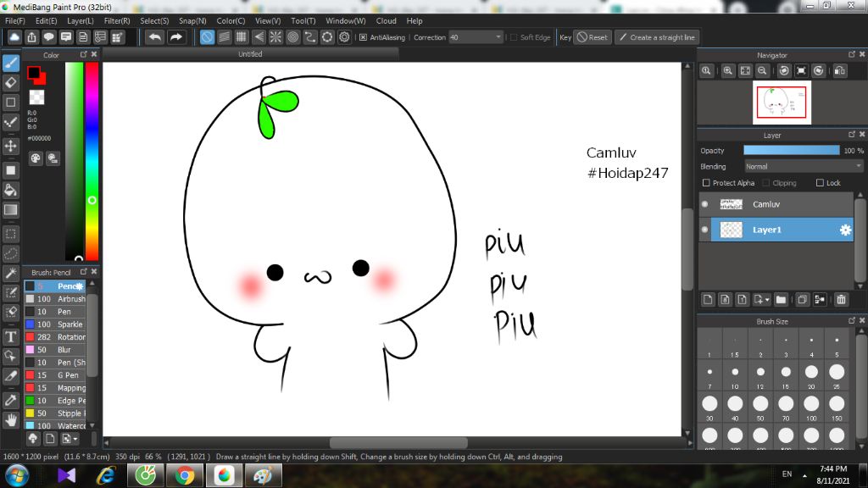The width and height of the screenshot is (868, 488).
Task: Open Layer1 settings gear
Action: click(845, 230)
